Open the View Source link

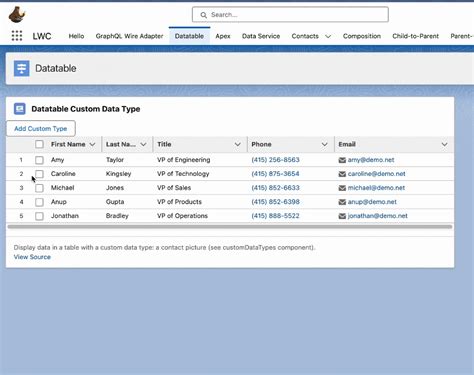(32, 257)
